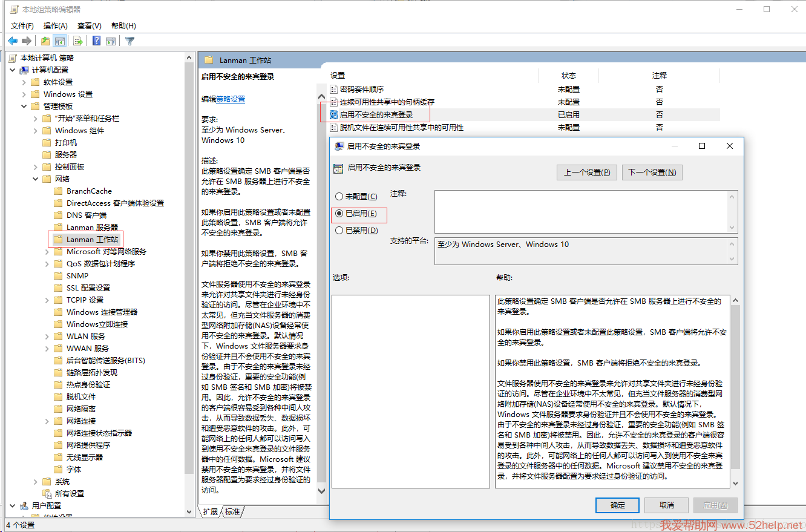Click the 注释 column header

click(660, 76)
